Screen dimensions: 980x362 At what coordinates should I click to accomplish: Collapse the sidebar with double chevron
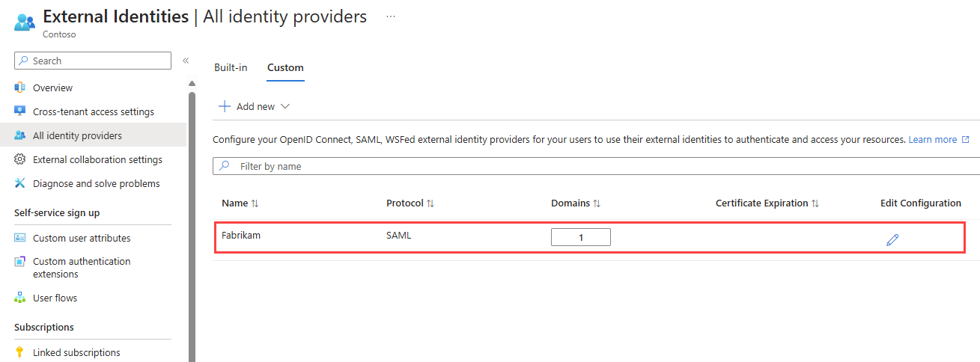pos(186,61)
